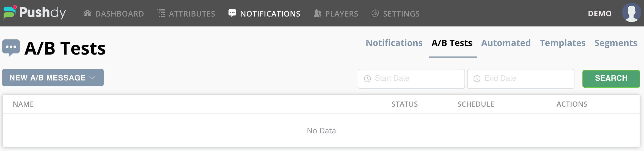Screen dimensions: 644x151
Task: Click the Status column header
Action: click(404, 104)
